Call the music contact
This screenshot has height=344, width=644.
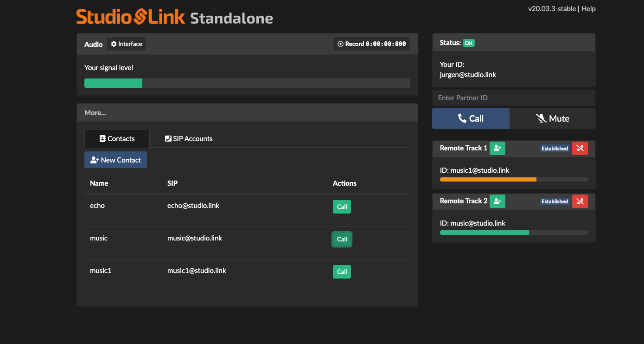tap(342, 240)
